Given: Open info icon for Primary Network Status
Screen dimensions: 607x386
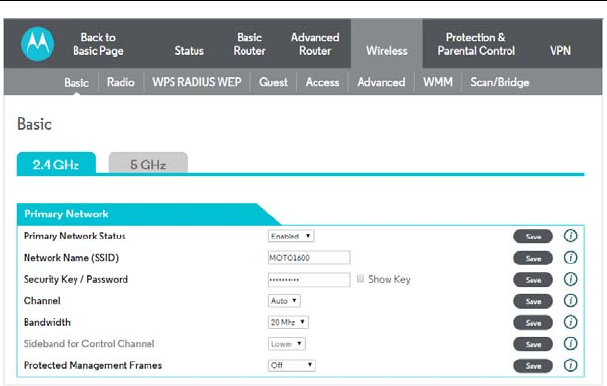Looking at the screenshot, I should (570, 236).
